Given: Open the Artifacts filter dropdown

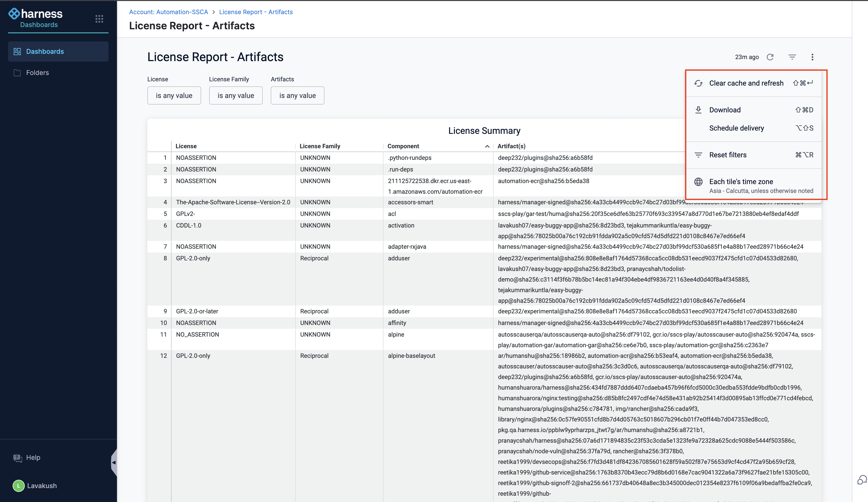Looking at the screenshot, I should [297, 95].
